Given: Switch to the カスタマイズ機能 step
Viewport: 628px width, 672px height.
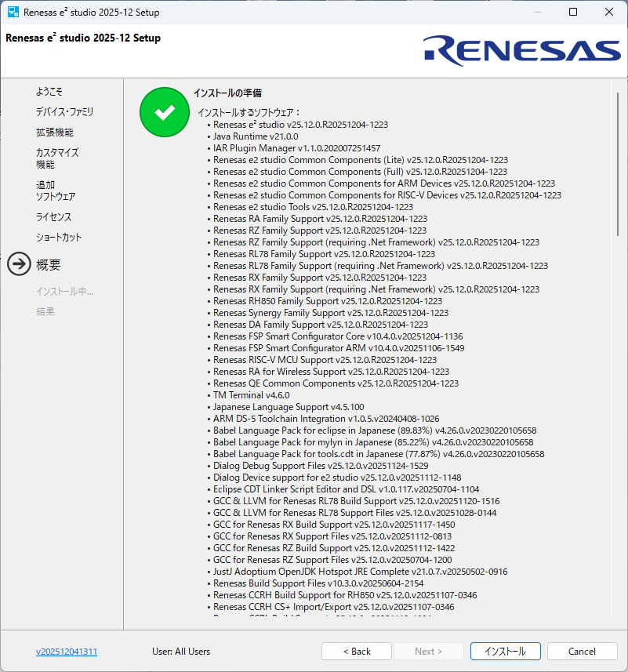Looking at the screenshot, I should coord(57,158).
